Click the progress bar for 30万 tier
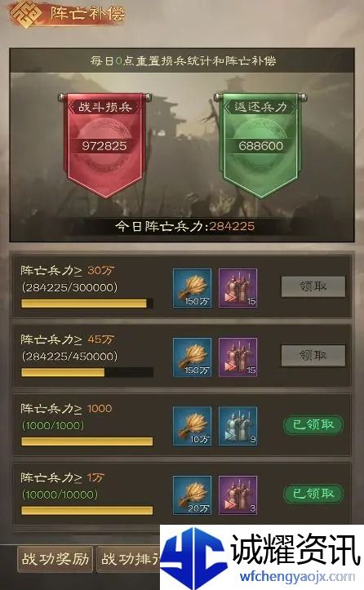This screenshot has height=590, width=364. tap(87, 304)
